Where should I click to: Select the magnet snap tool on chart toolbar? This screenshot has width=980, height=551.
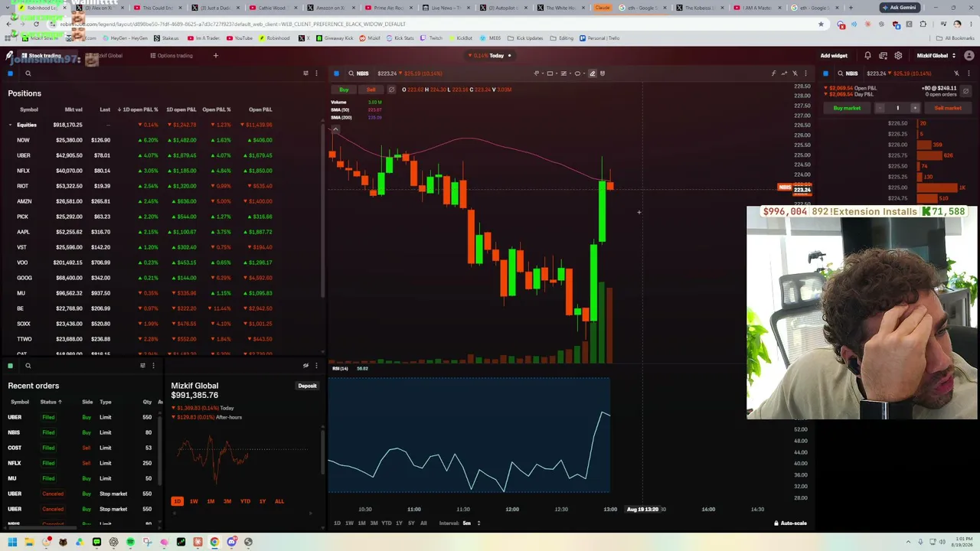click(603, 73)
